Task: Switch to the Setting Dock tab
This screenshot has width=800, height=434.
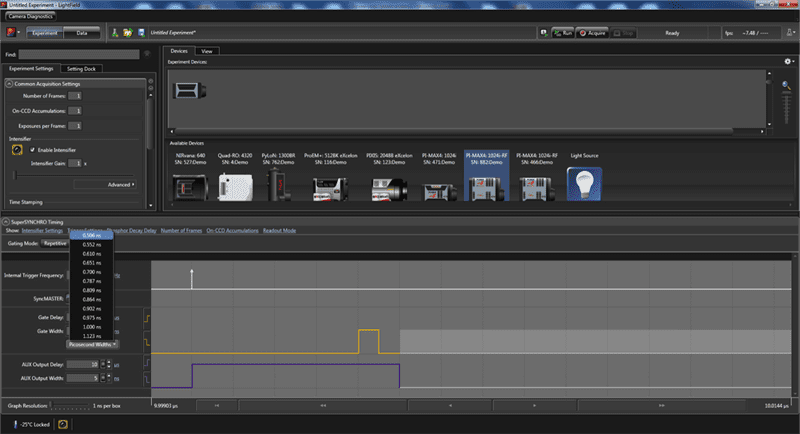Action: click(x=80, y=69)
